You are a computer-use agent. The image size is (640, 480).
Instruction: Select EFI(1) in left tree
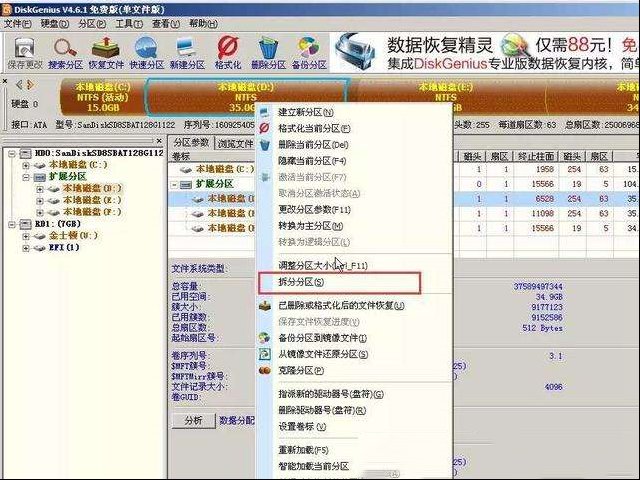pyautogui.click(x=64, y=247)
